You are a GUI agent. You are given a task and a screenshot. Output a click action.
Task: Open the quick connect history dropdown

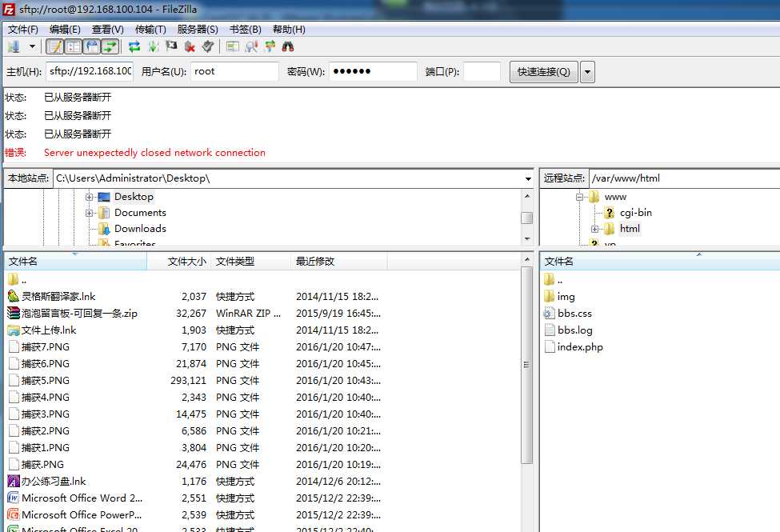point(587,72)
